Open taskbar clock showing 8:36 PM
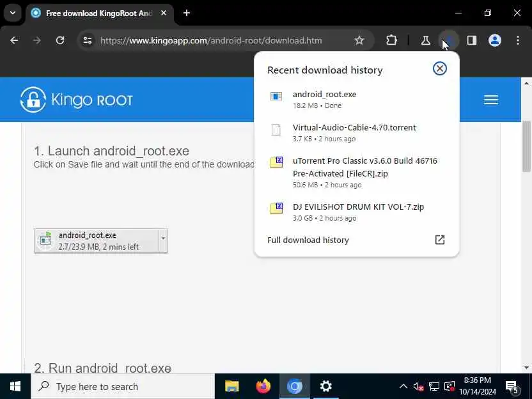The height and width of the screenshot is (399, 532). 478,386
